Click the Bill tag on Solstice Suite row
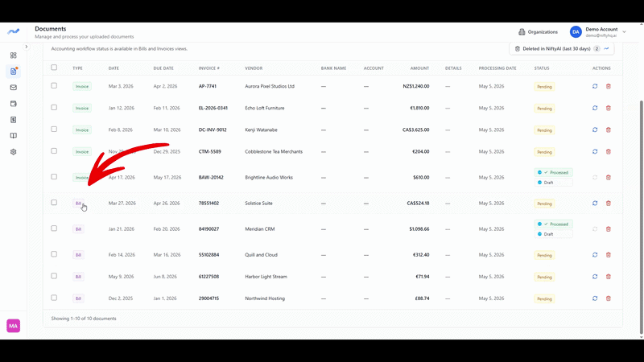Screen dimensions: 644x362 pyautogui.click(x=78, y=204)
